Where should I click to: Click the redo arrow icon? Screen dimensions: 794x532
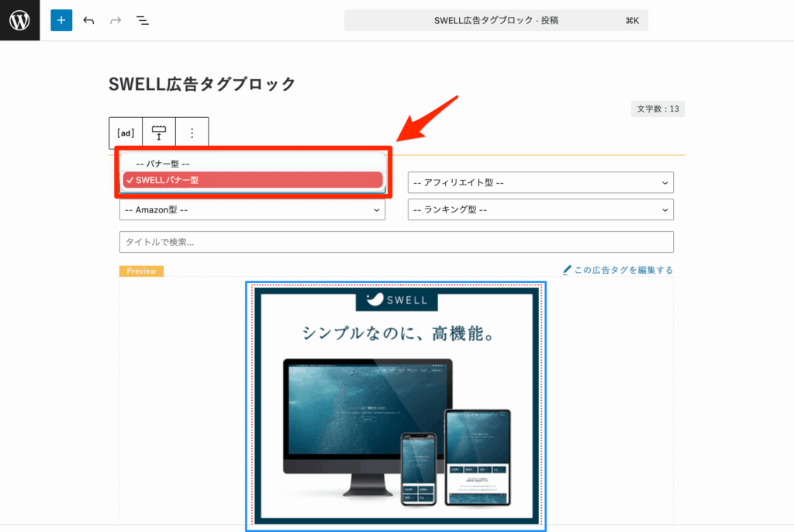(116, 20)
